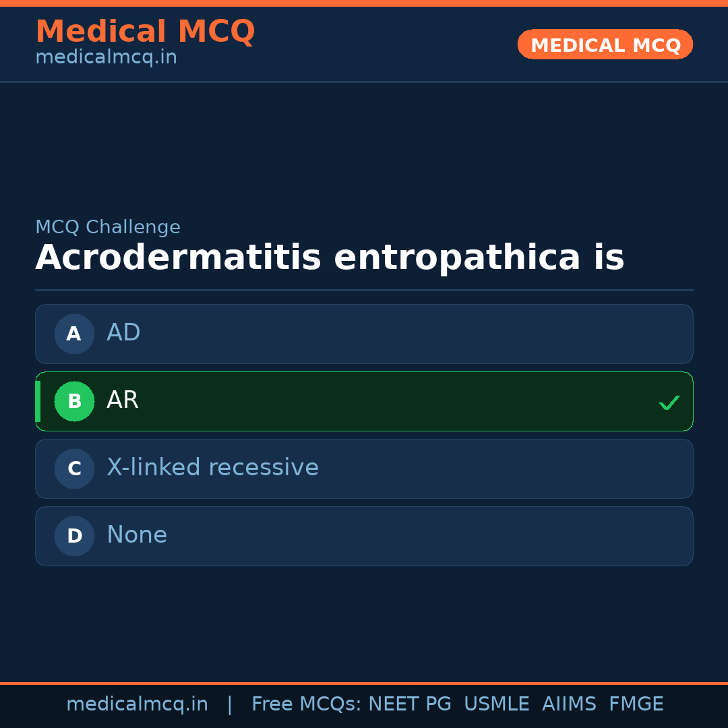Click the D letter badge circle
728x728 pixels.
[74, 536]
